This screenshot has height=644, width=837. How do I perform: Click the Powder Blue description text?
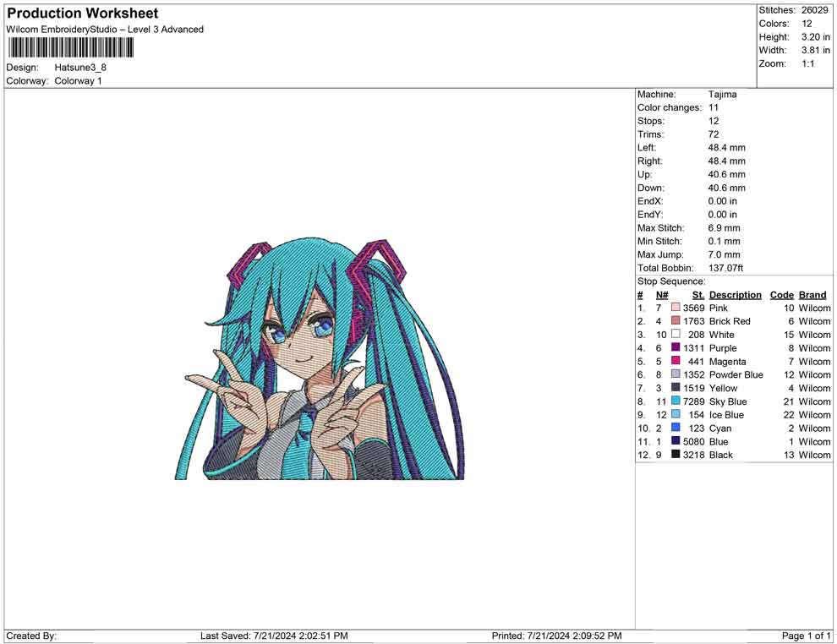[736, 374]
